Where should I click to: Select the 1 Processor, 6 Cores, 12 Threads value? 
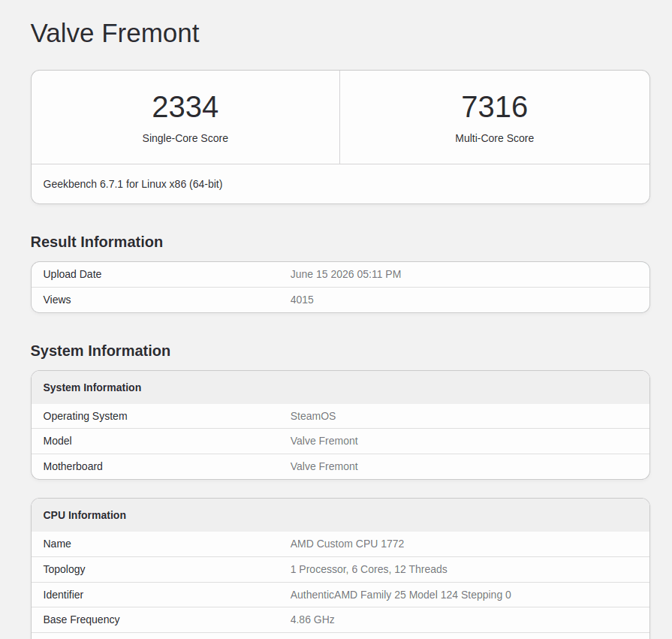(369, 569)
